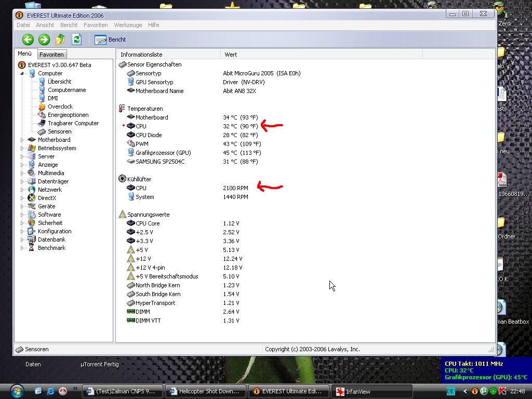532x399 pixels.
Task: Open the Datei menu
Action: 23,25
